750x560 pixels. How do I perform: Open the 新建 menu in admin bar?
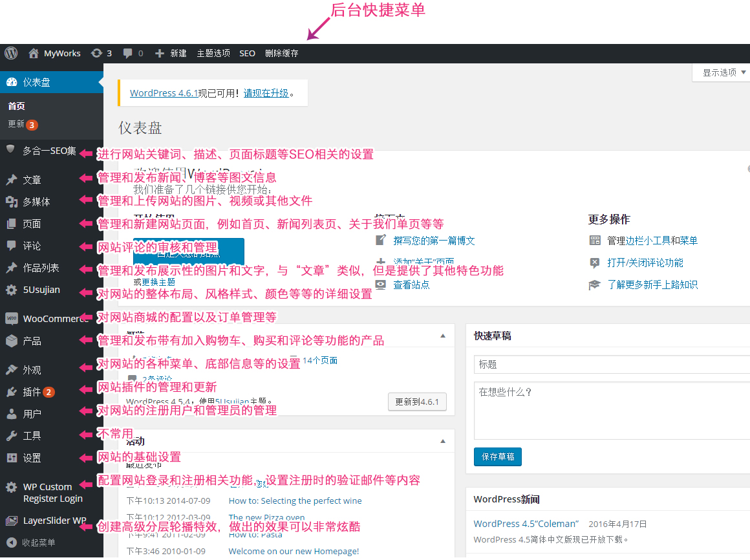[178, 53]
